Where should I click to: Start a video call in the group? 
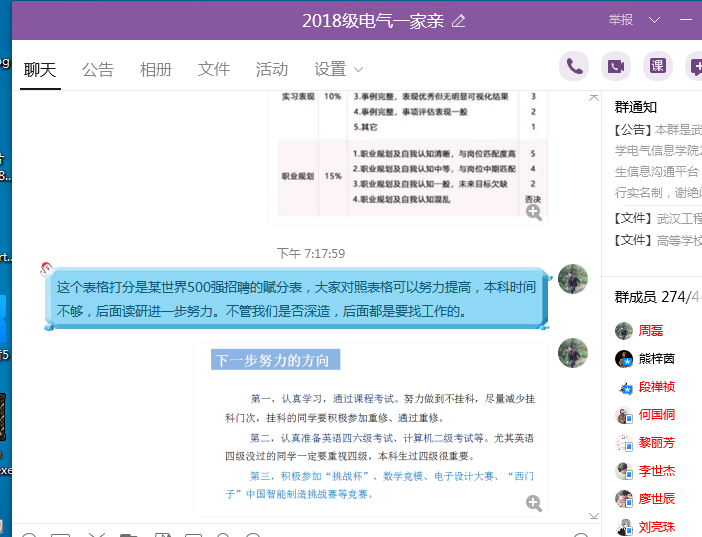tap(616, 66)
